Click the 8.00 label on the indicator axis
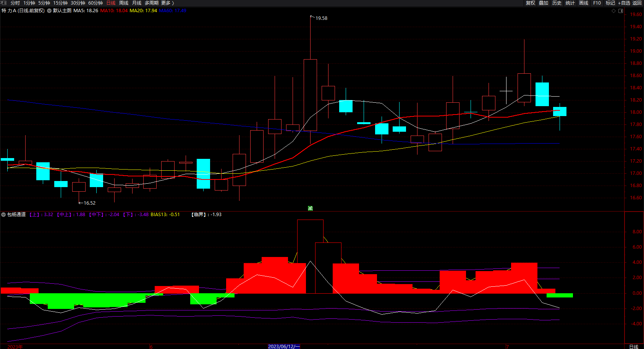Image resolution: width=644 pixels, height=349 pixels. coord(637,232)
